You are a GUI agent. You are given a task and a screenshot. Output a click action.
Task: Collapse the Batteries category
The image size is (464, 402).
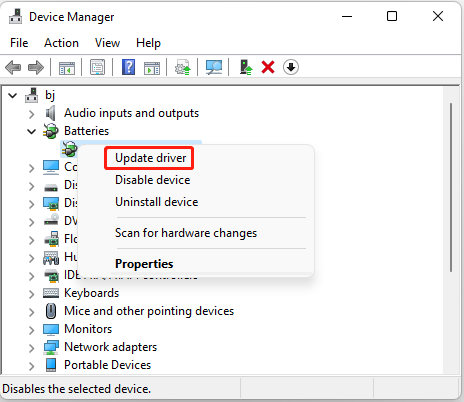(x=32, y=132)
